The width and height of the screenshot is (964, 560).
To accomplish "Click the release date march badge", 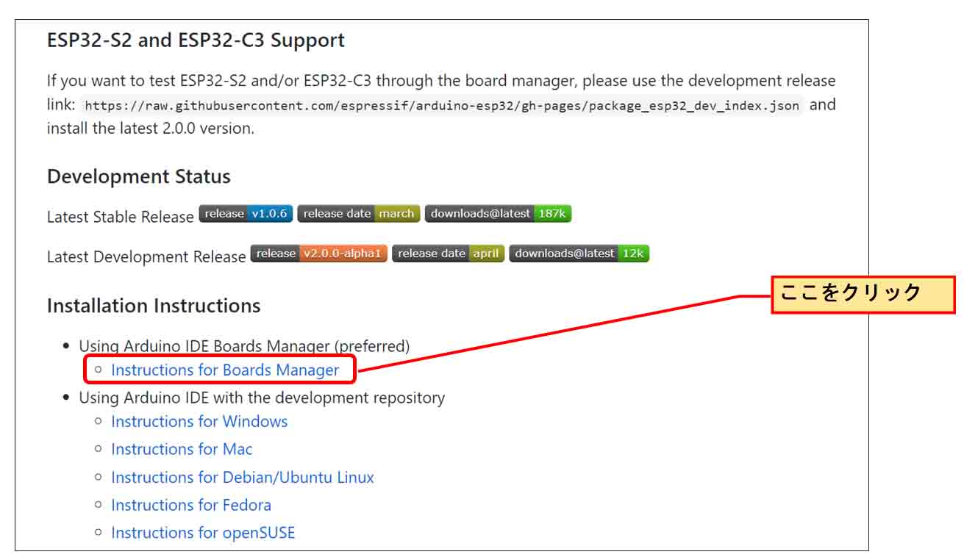I will (x=359, y=214).
